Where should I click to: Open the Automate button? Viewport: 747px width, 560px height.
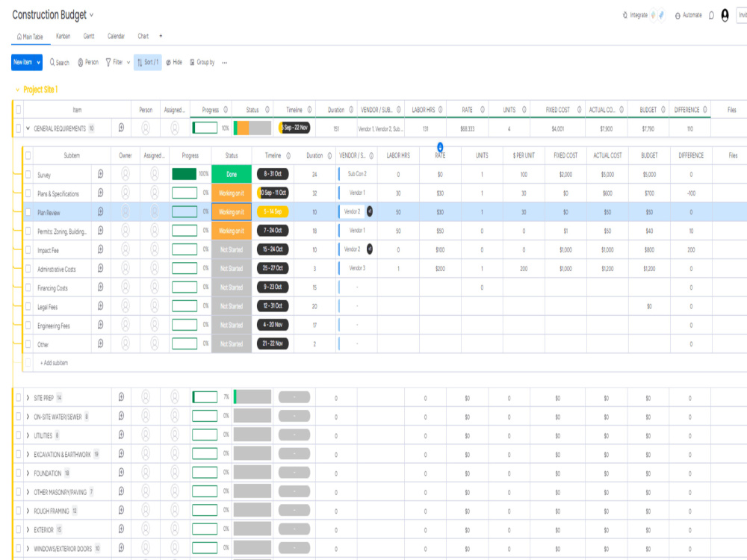(x=689, y=15)
